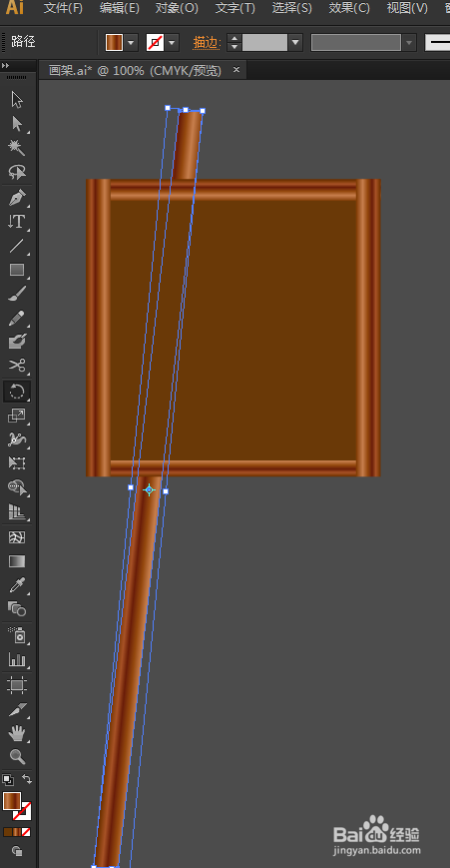Image resolution: width=450 pixels, height=868 pixels.
Task: Open the 文字(T) menu
Action: [234, 8]
